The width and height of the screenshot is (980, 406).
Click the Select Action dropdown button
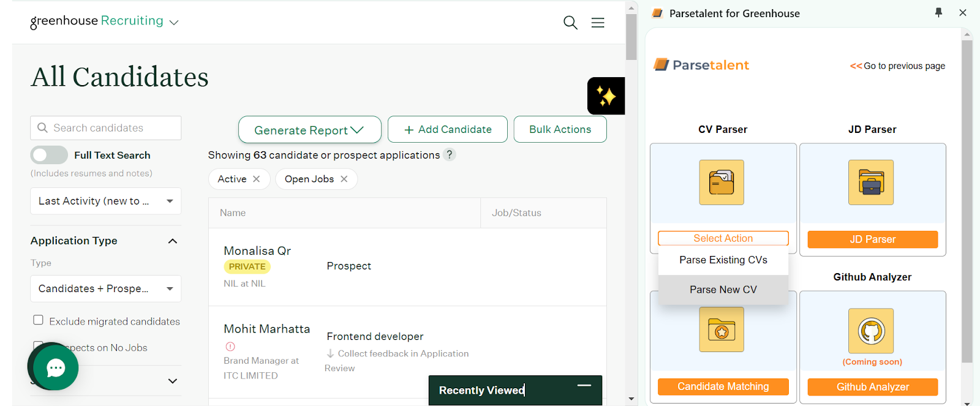[x=723, y=238]
